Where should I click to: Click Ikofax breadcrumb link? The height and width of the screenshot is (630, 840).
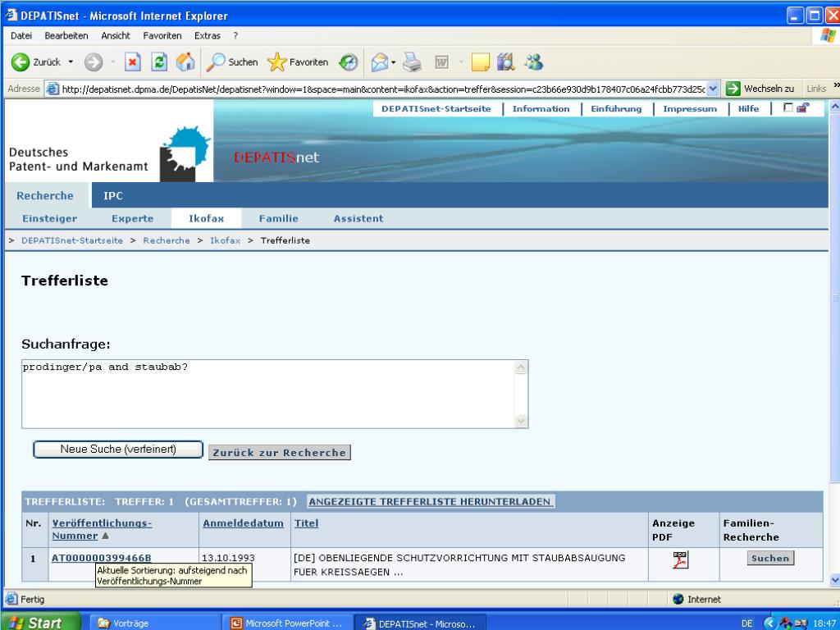tap(225, 240)
